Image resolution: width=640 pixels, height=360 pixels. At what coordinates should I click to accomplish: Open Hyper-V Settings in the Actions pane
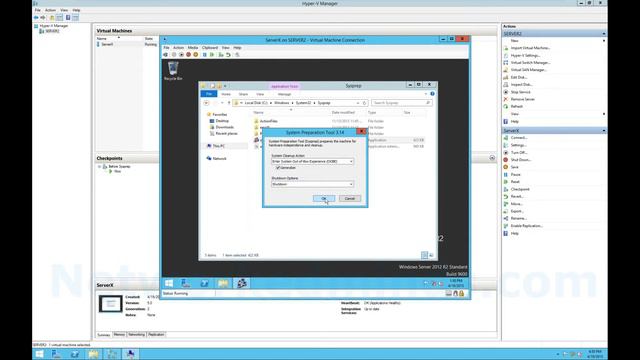click(x=525, y=56)
